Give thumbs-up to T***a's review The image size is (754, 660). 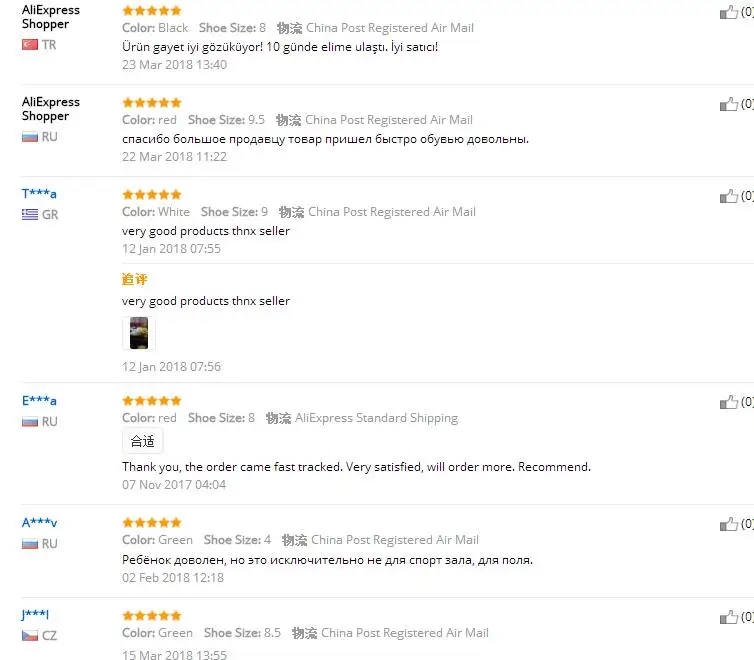click(x=729, y=196)
